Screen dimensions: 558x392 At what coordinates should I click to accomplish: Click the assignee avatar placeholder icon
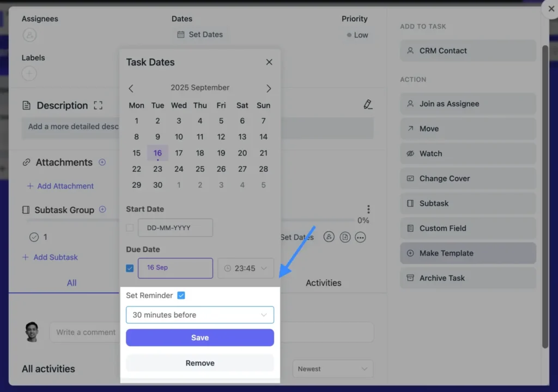[x=29, y=35]
